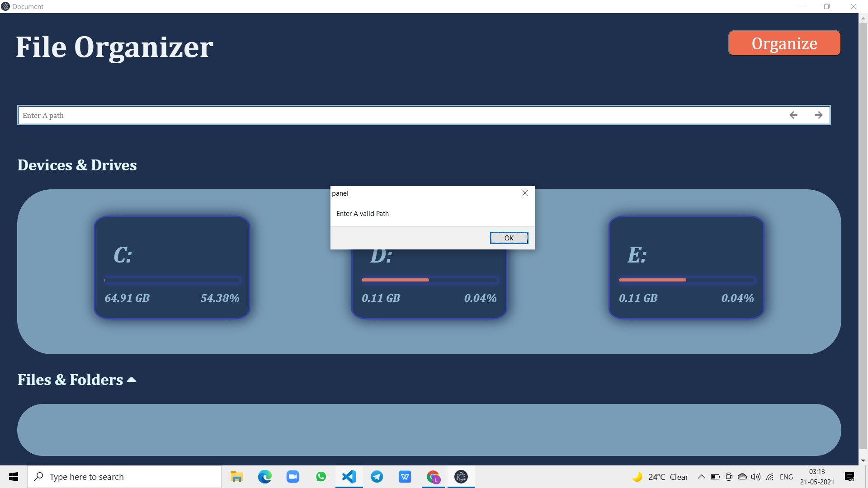Click the C: drive usage progress bar

pyautogui.click(x=172, y=280)
